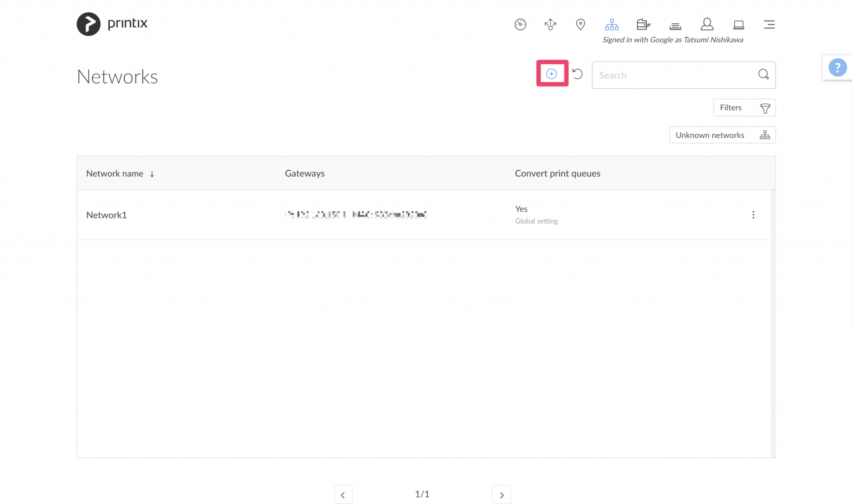Go to the next page with the right chevron
This screenshot has width=852, height=504.
[x=501, y=494]
